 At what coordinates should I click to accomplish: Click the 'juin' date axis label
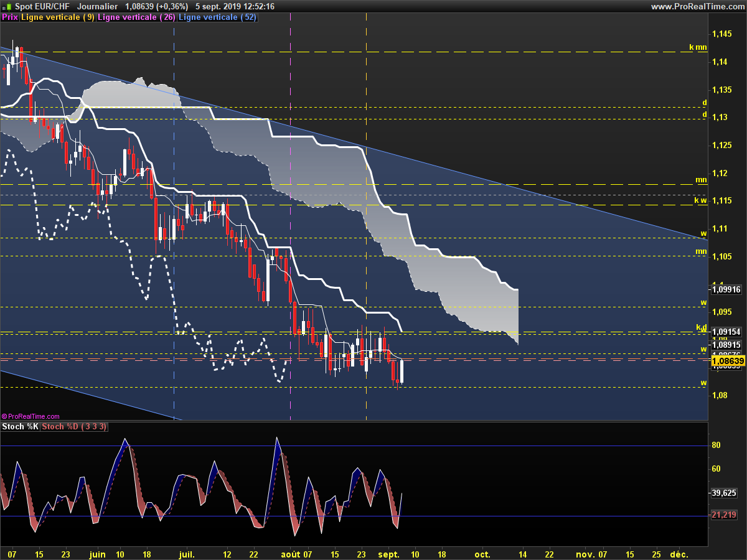coord(97,554)
